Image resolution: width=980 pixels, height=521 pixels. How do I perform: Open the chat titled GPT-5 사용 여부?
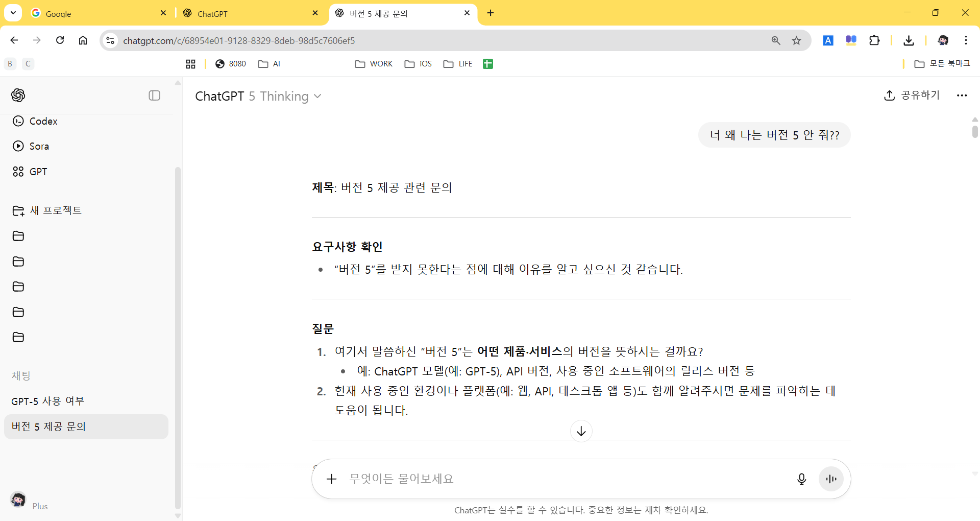point(48,401)
